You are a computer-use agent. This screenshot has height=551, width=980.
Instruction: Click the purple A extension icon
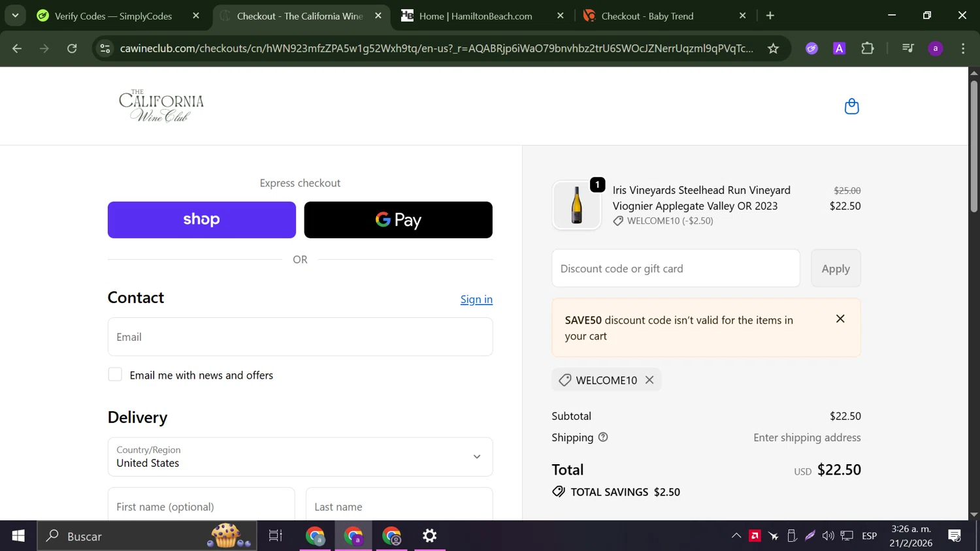click(840, 48)
